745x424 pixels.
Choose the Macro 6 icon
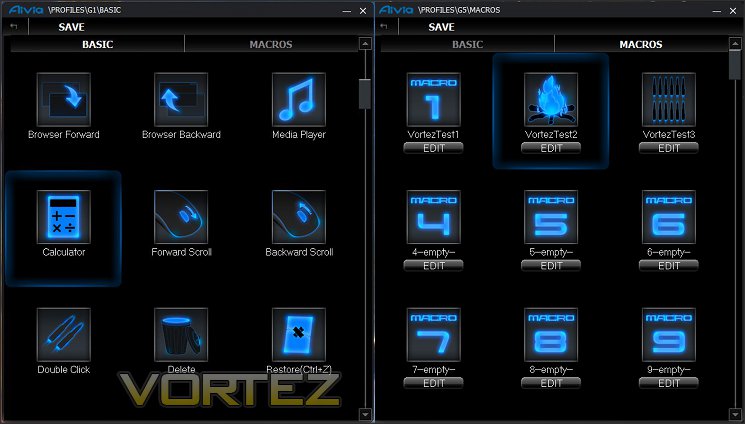point(669,217)
